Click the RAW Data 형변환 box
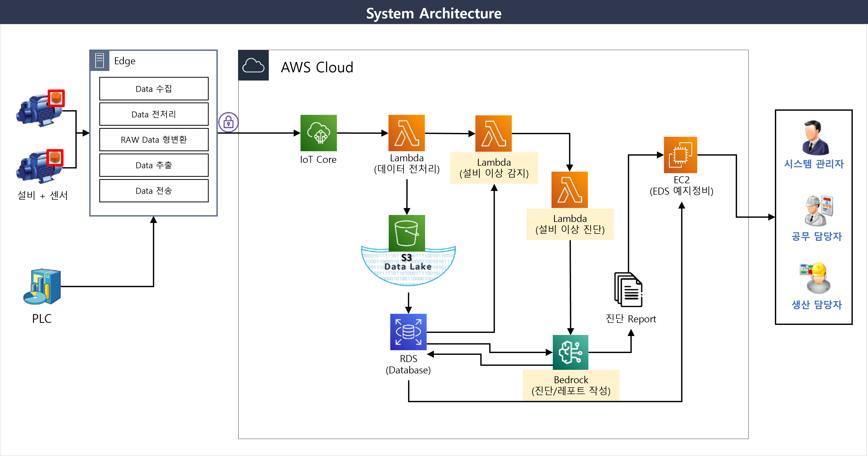The height and width of the screenshot is (456, 868). point(154,140)
